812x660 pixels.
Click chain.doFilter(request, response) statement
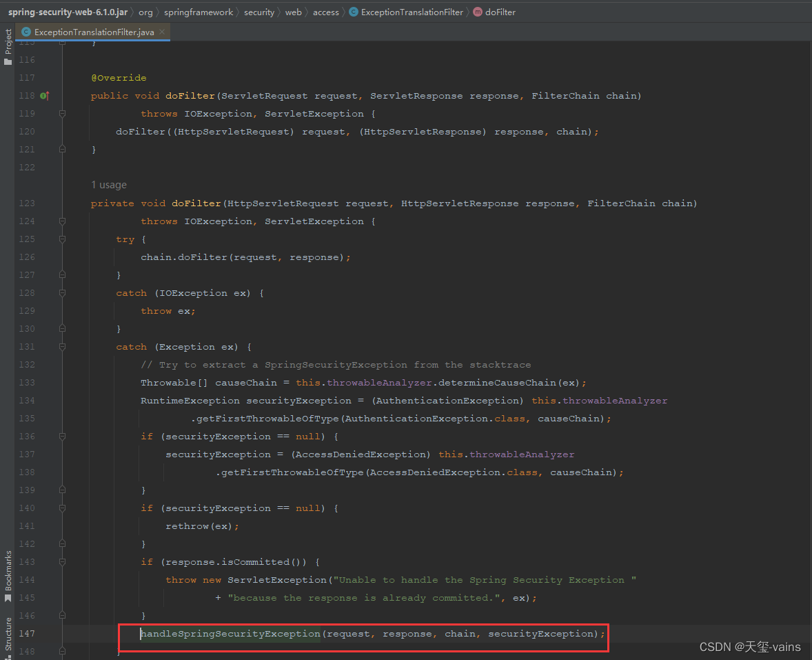245,257
